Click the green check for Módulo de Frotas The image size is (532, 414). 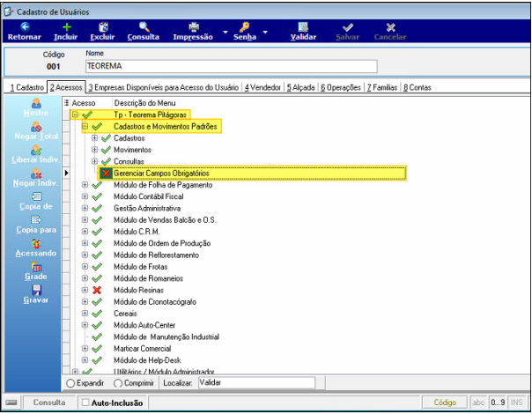[x=97, y=267]
